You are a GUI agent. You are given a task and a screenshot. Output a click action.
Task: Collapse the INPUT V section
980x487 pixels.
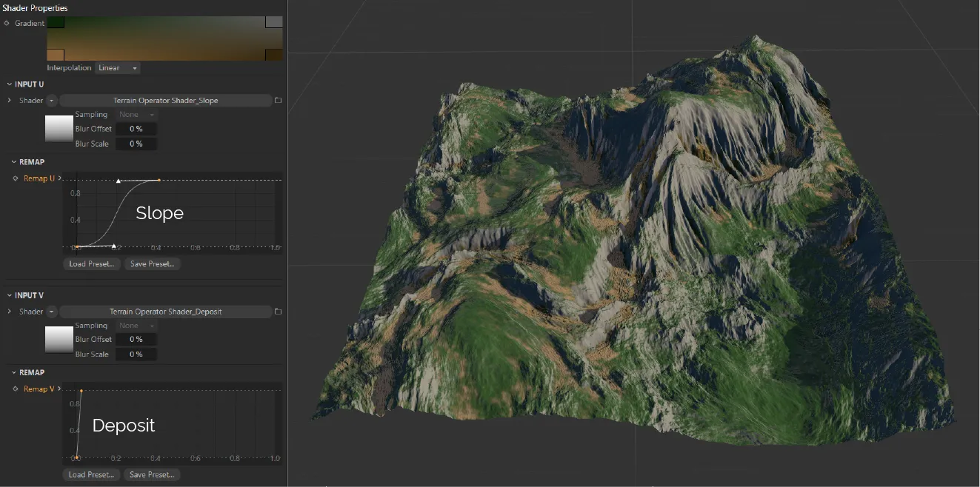tap(9, 295)
